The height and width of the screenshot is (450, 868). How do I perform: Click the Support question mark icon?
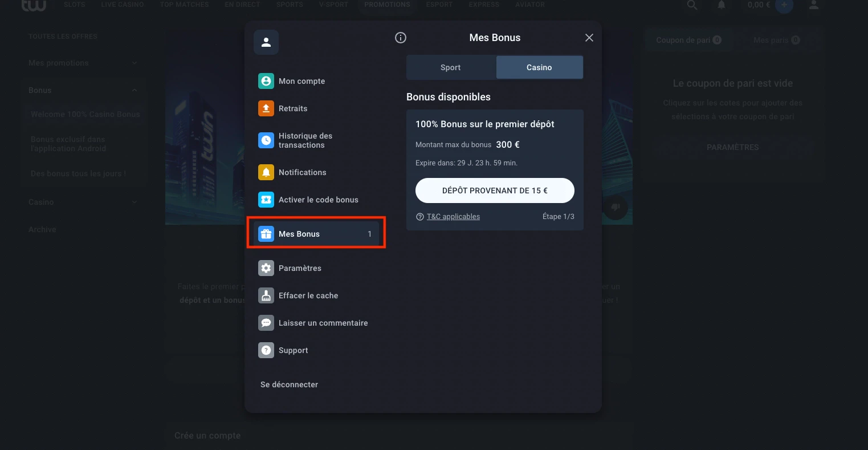coord(266,350)
